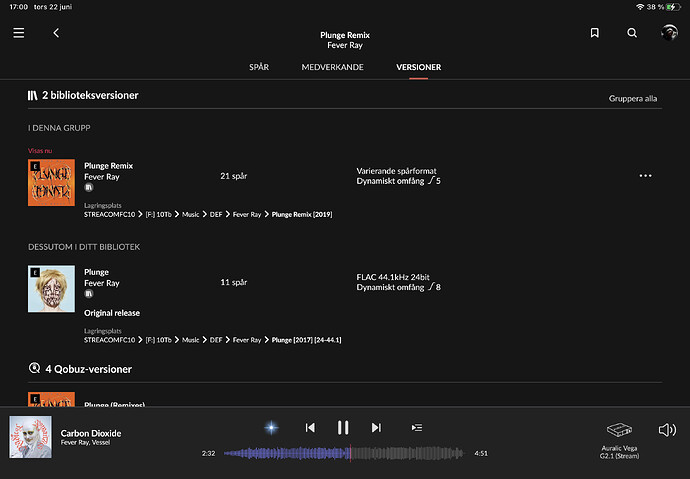Open Fever Ray artist under Plunge
The height and width of the screenshot is (479, 690).
click(x=102, y=283)
